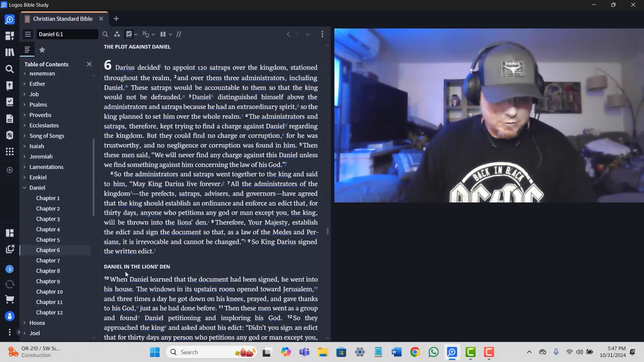The width and height of the screenshot is (644, 362).
Task: Click the interlinear icon in toolbar
Action: tap(146, 34)
